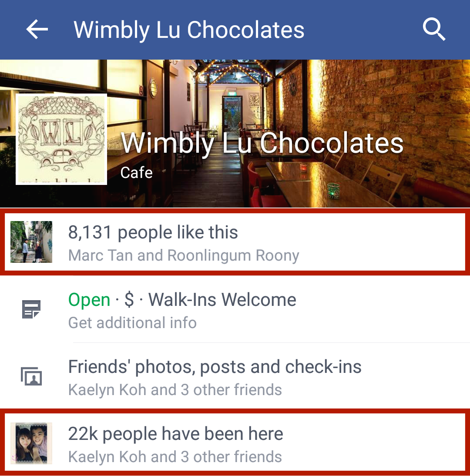Open 'Friends' photos, posts and check-ins'

(x=215, y=367)
